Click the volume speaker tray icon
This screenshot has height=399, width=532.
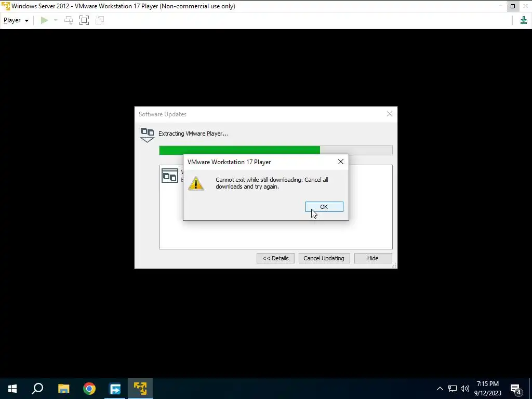point(465,389)
